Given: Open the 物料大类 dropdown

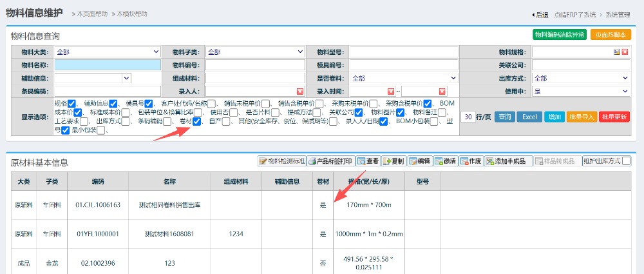Looking at the screenshot, I should coord(108,52).
